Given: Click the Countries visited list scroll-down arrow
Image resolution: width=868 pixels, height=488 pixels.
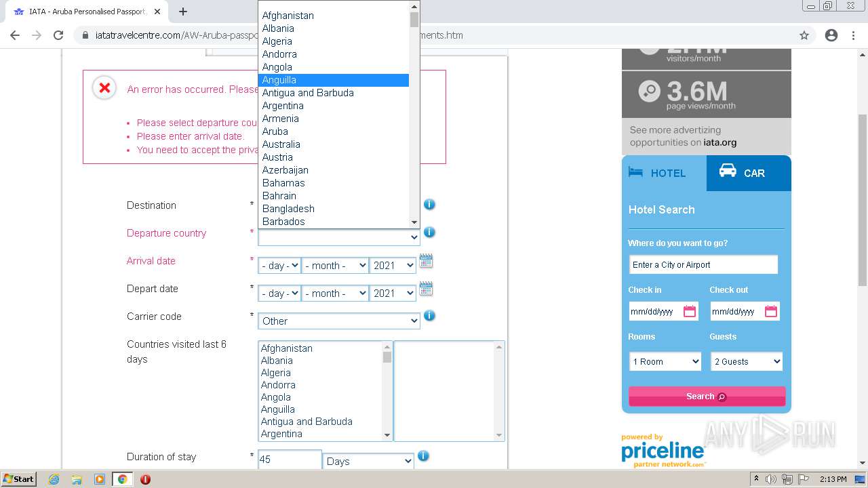Looking at the screenshot, I should pos(387,435).
